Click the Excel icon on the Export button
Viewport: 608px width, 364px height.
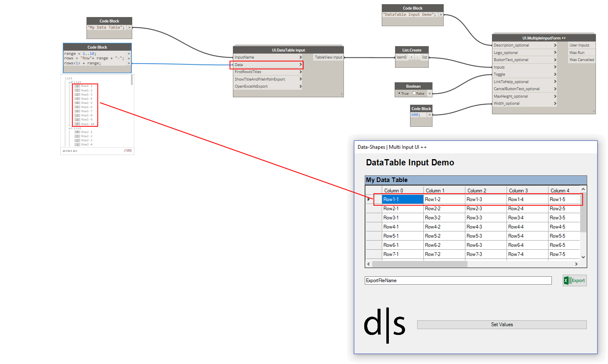click(566, 280)
